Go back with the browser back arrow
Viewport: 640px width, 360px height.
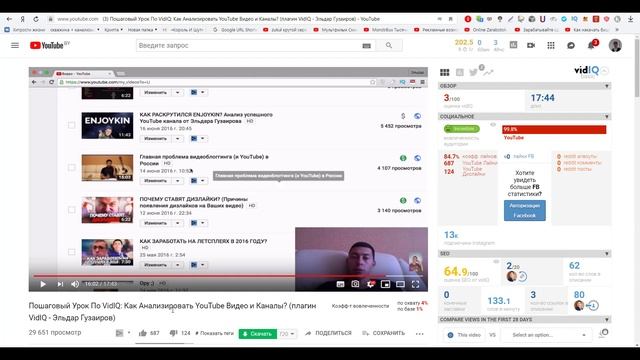9,19
